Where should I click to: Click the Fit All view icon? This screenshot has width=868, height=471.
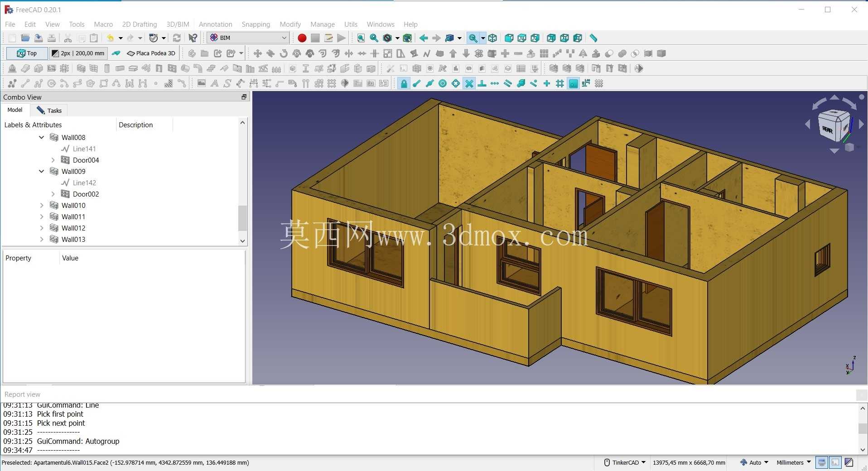pyautogui.click(x=361, y=38)
